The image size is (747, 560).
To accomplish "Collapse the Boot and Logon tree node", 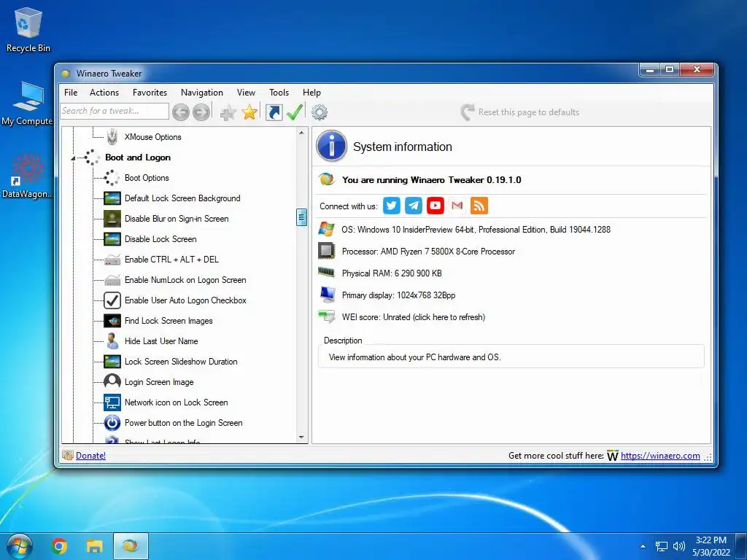I will click(x=73, y=157).
